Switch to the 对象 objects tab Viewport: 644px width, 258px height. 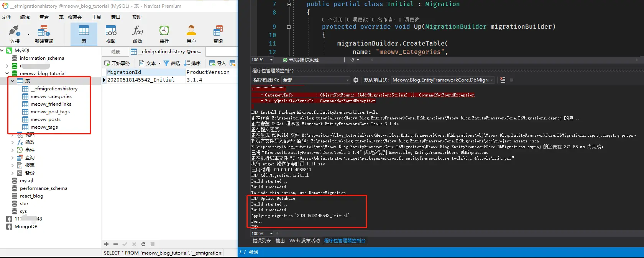[115, 52]
